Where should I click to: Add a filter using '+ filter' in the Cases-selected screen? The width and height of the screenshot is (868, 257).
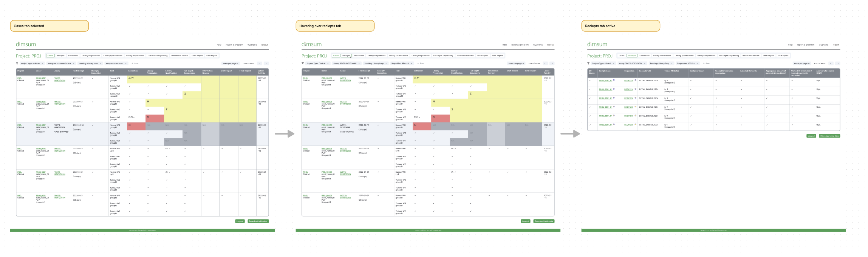click(x=135, y=63)
